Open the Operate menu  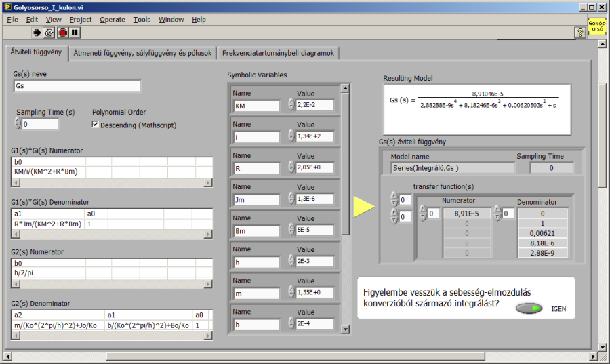112,20
